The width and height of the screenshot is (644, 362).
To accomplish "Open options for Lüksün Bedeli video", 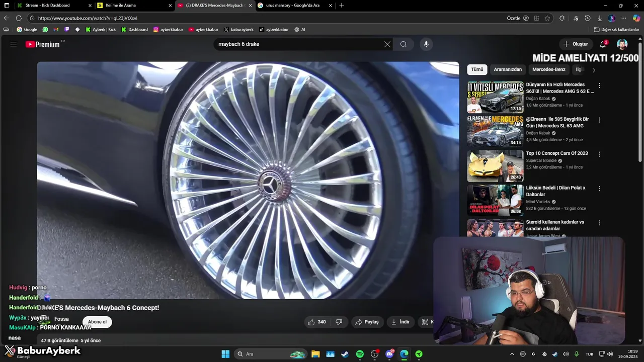I will point(599,189).
